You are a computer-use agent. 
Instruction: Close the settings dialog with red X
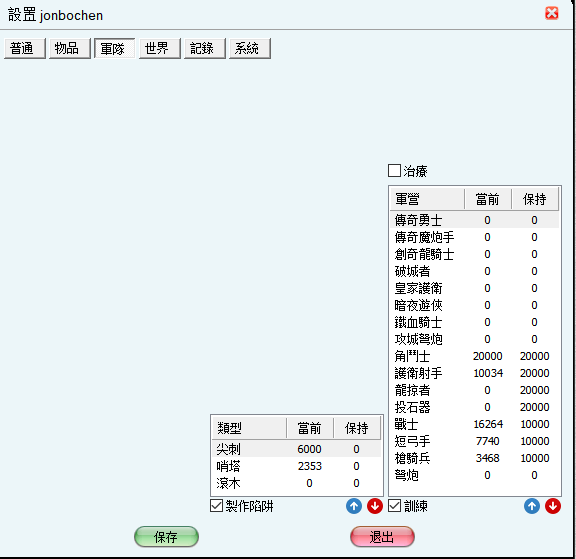point(551,13)
